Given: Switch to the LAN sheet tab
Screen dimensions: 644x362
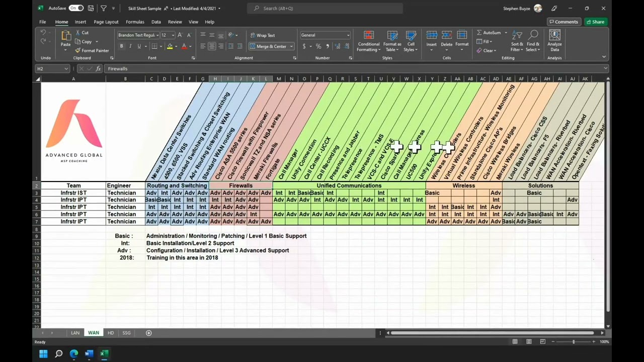Looking at the screenshot, I should tap(75, 333).
